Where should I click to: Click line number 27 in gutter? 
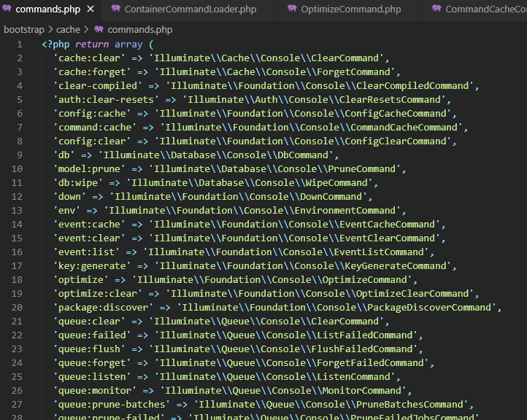point(17,405)
